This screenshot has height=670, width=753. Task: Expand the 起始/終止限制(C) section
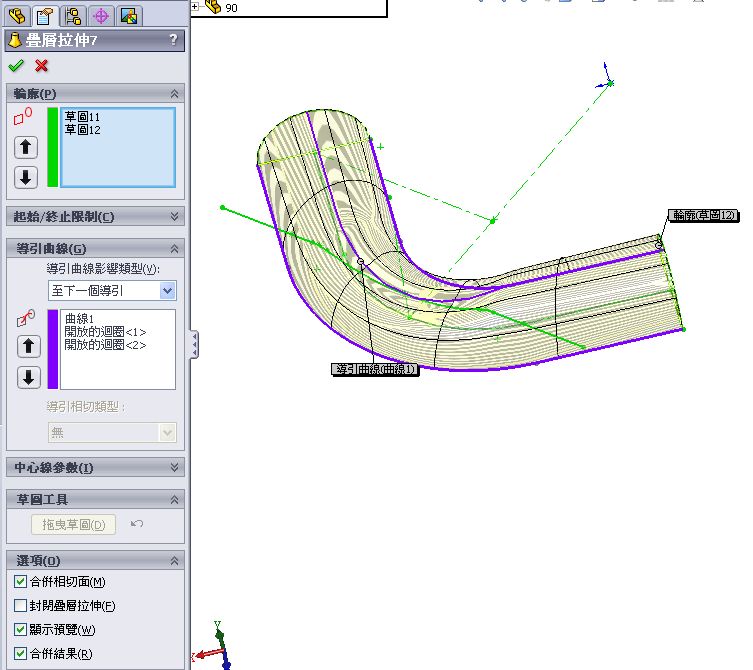174,217
